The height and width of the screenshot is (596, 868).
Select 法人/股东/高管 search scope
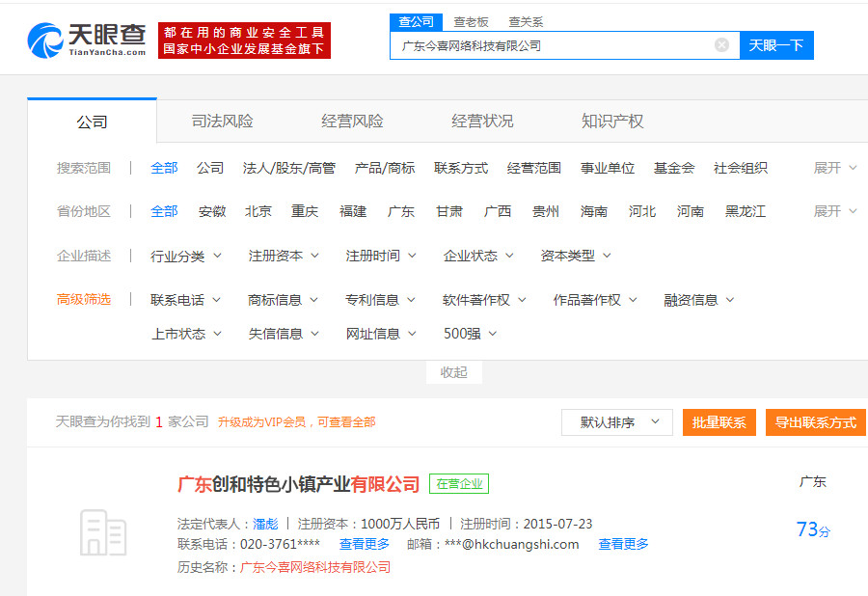pyautogui.click(x=289, y=168)
